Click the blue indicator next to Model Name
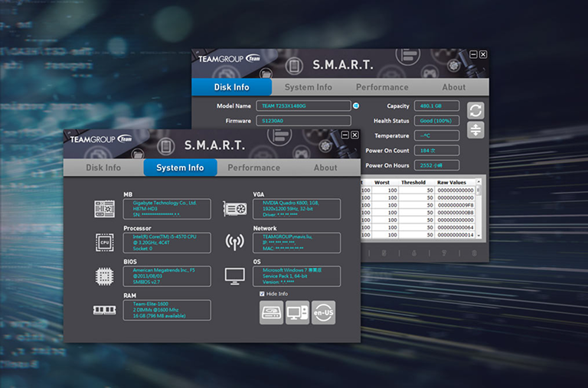This screenshot has width=588, height=388. click(x=356, y=106)
